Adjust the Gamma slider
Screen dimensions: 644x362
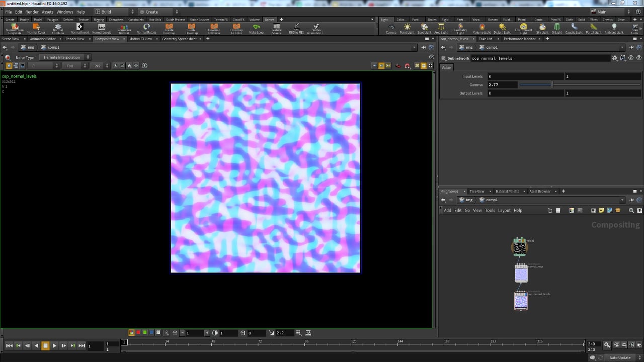coord(580,85)
